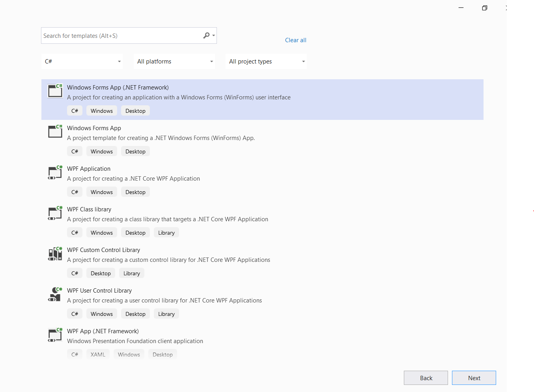
Task: Click Desktop tag under Windows Forms App (.NET Framework)
Action: 135,111
